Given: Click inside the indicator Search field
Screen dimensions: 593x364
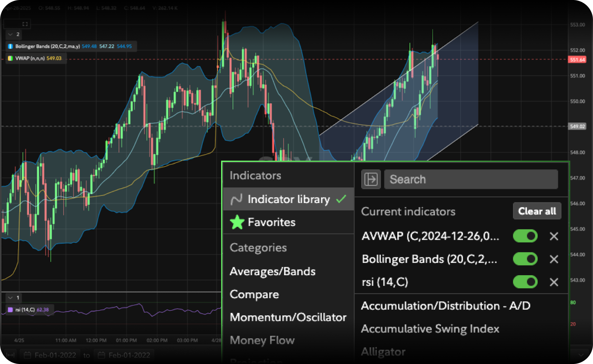Looking at the screenshot, I should click(x=471, y=179).
